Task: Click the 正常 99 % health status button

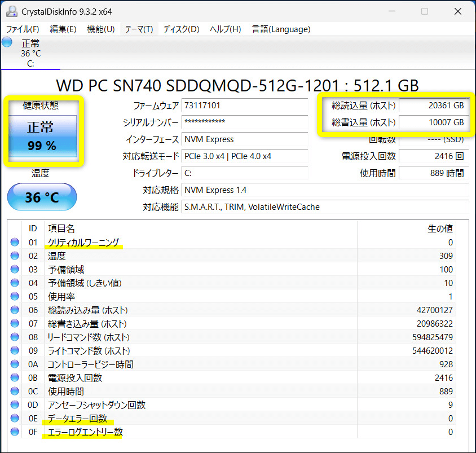Action: tap(43, 136)
